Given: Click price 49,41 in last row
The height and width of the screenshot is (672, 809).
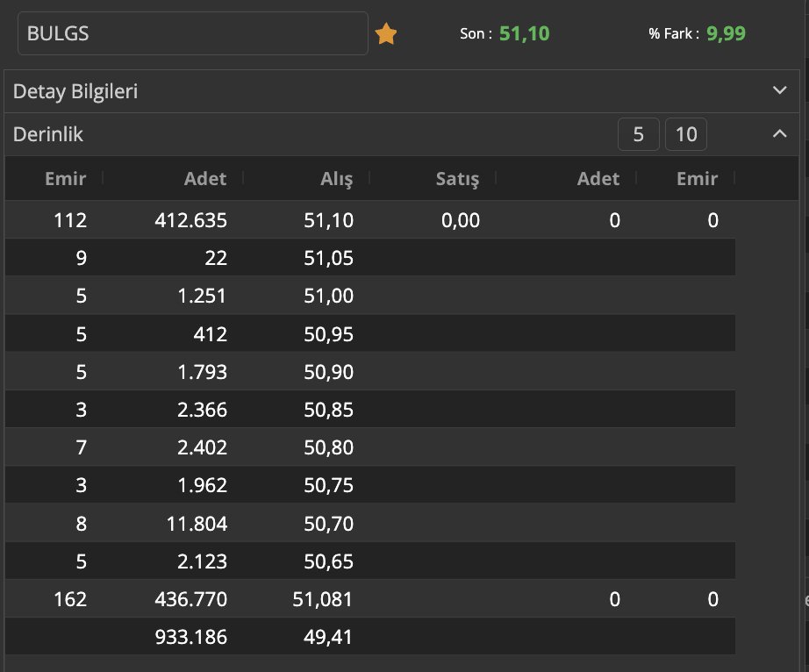Looking at the screenshot, I should 327,637.
